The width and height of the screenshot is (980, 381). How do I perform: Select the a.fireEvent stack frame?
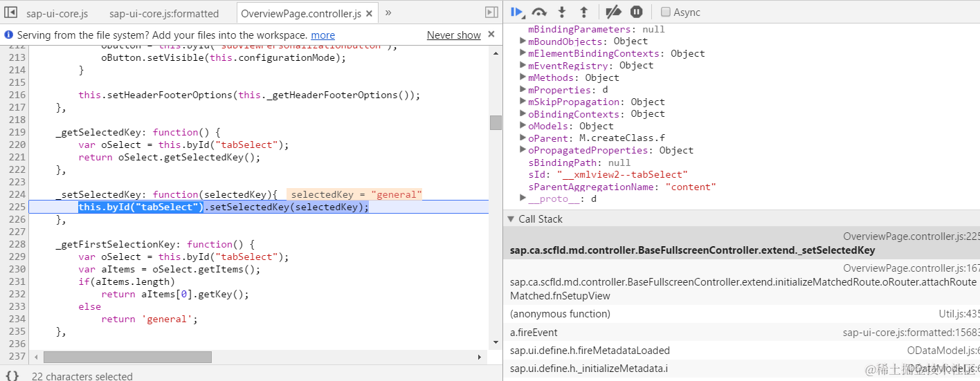click(x=741, y=333)
